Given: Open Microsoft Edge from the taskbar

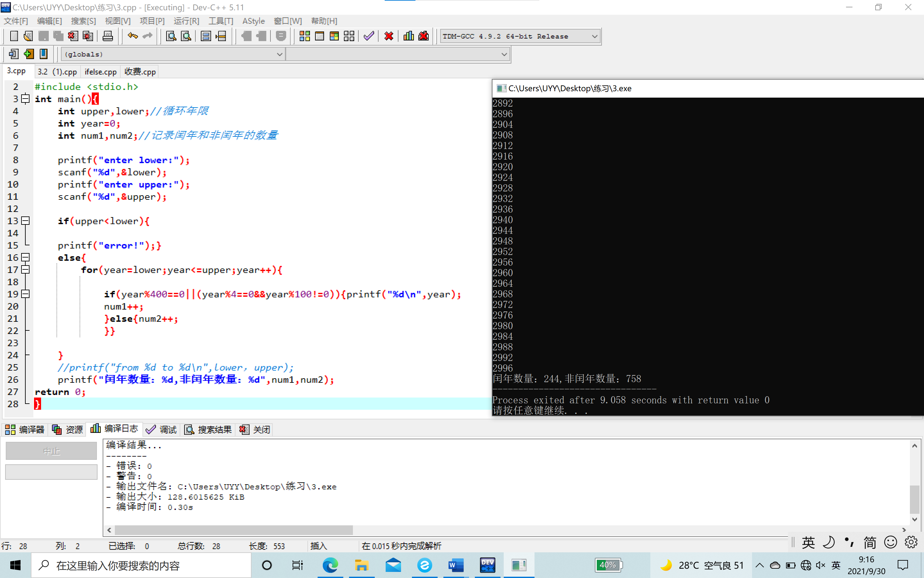Looking at the screenshot, I should pos(330,565).
